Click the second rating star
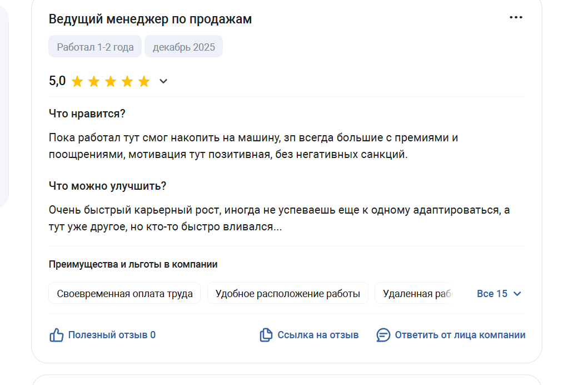 pos(94,82)
